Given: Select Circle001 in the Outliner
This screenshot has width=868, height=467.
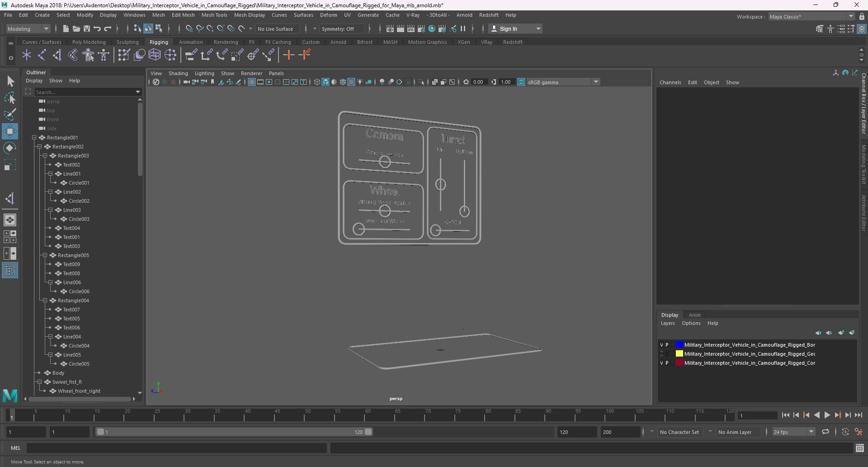Looking at the screenshot, I should click(x=79, y=183).
